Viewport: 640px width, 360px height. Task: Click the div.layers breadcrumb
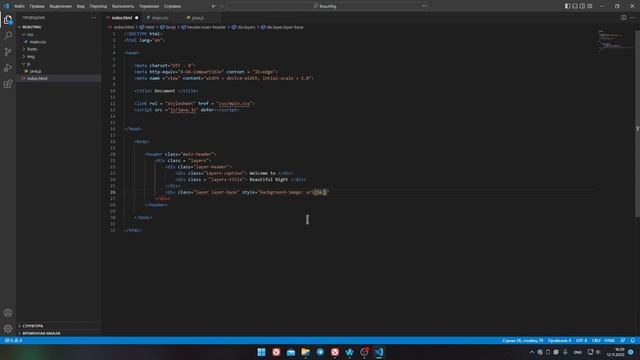pos(244,27)
